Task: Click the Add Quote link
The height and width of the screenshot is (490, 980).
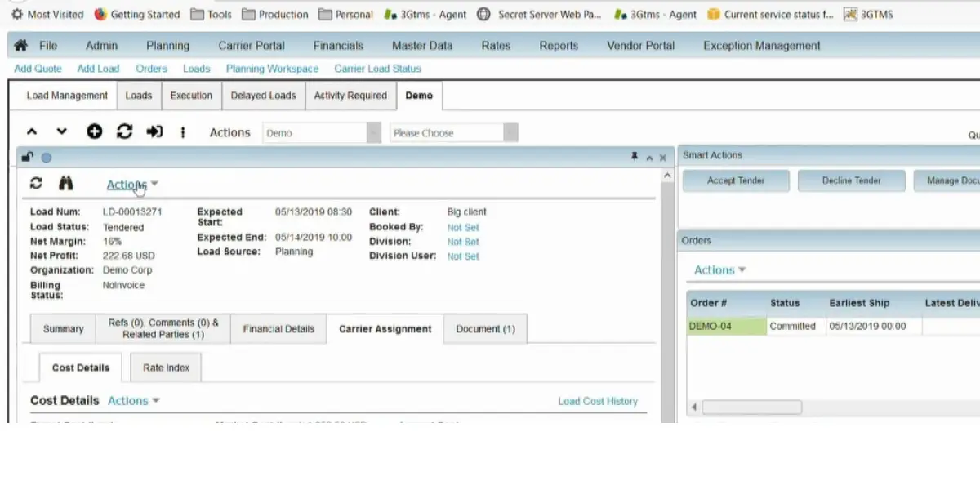Action: pos(38,69)
